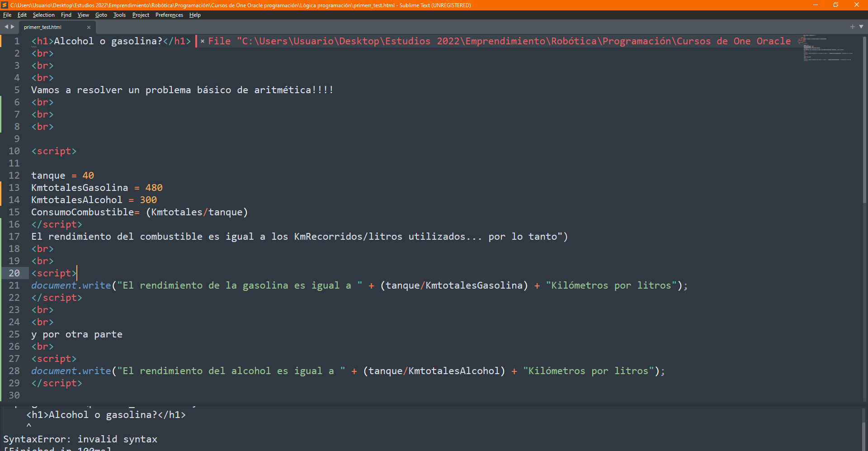Click the h1 'Alcohol o gasolina?' heading code
Image resolution: width=868 pixels, height=451 pixels.
tap(111, 41)
